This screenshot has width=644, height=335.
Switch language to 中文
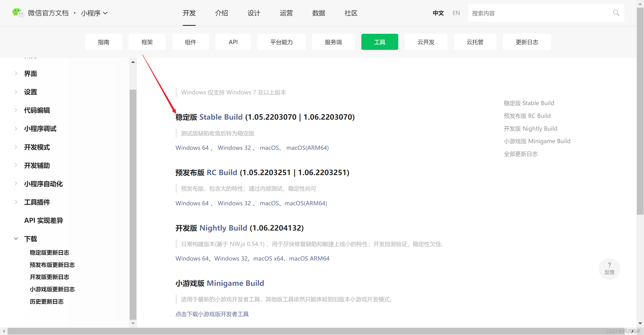438,13
